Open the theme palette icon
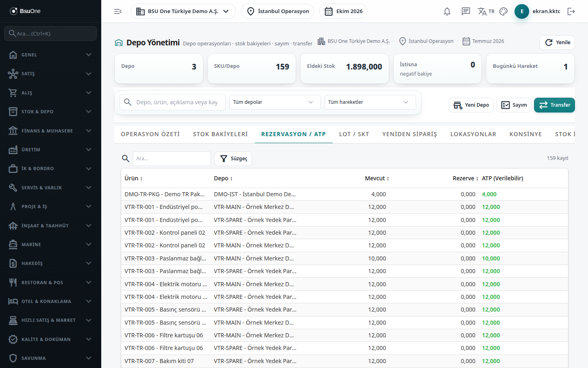Screen dimensions: 588x368 point(503,11)
